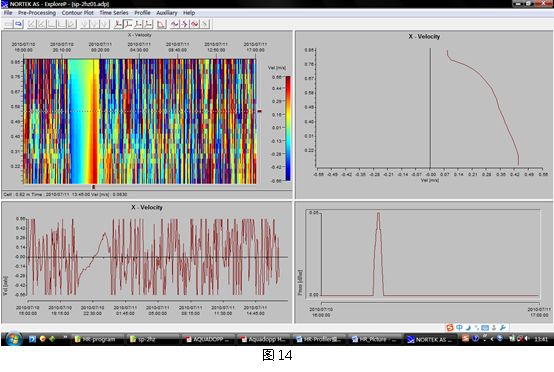
Task: Open the Time Series menu
Action: (x=114, y=13)
